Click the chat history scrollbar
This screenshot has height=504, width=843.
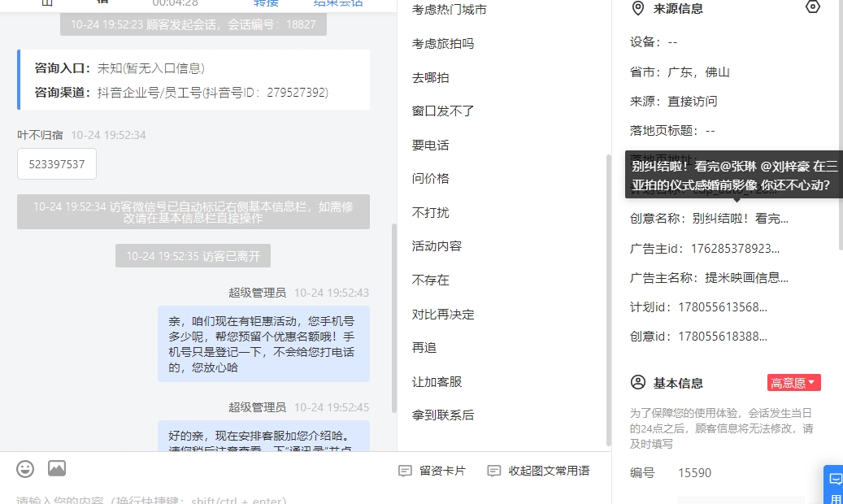[394, 317]
